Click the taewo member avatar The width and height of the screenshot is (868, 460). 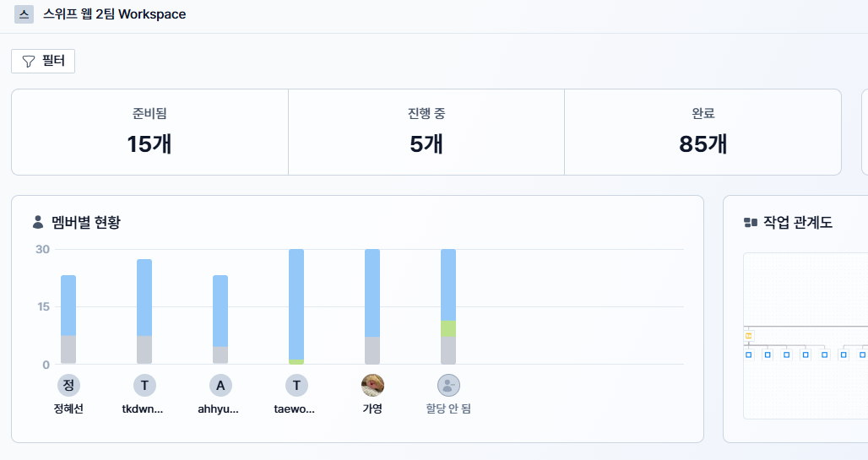pos(296,386)
